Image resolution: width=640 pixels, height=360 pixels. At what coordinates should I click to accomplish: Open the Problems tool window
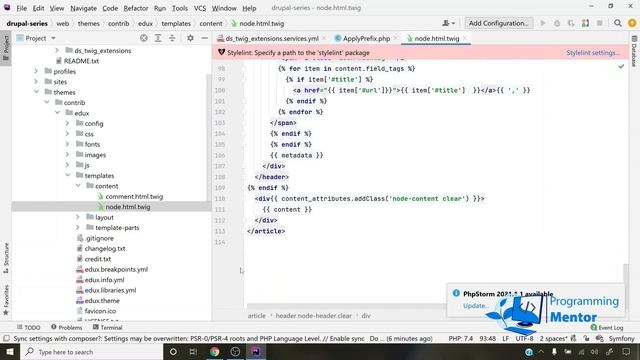click(67, 327)
